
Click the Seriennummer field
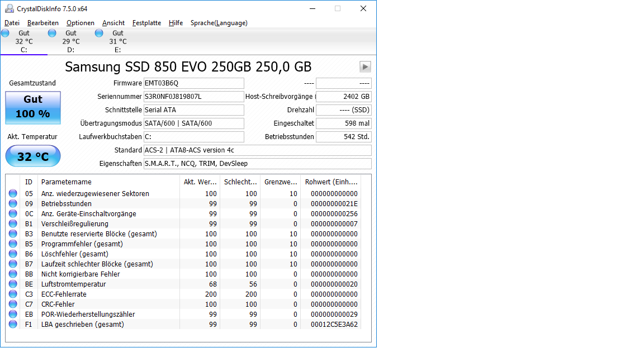point(194,97)
